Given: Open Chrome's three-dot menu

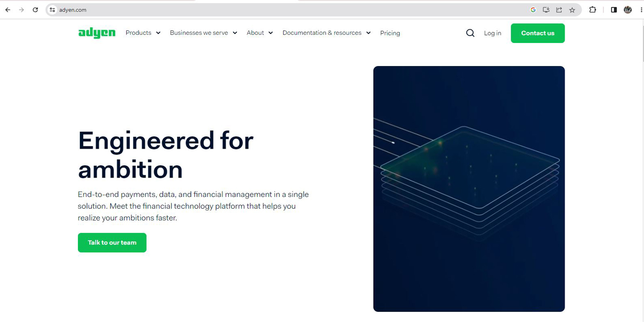Looking at the screenshot, I should click(x=640, y=10).
